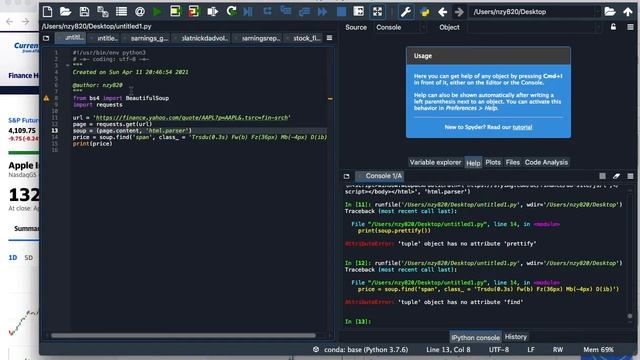This screenshot has width=640, height=360.
Task: Change to the parent directory
Action: (628, 11)
